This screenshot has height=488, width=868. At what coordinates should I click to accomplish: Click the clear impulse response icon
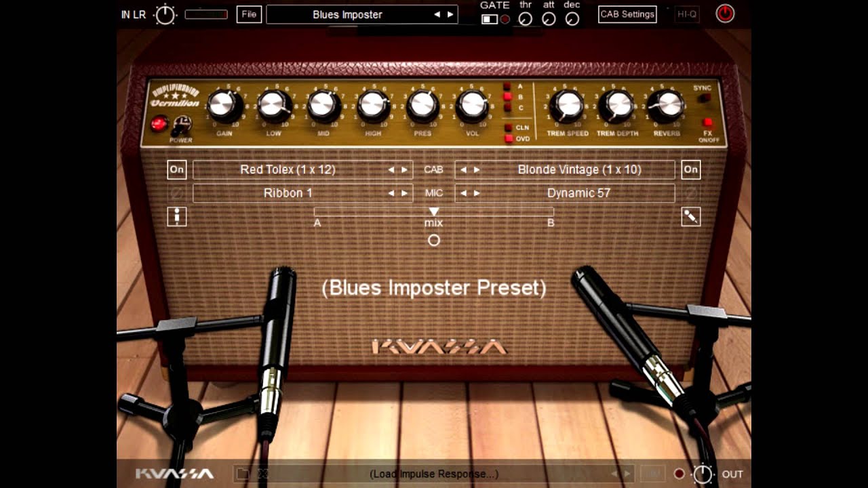(262, 474)
